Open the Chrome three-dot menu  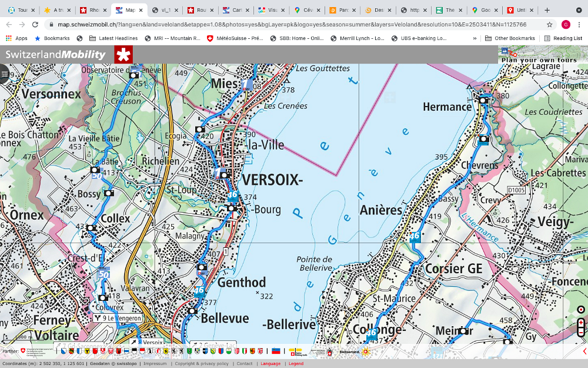pos(579,25)
